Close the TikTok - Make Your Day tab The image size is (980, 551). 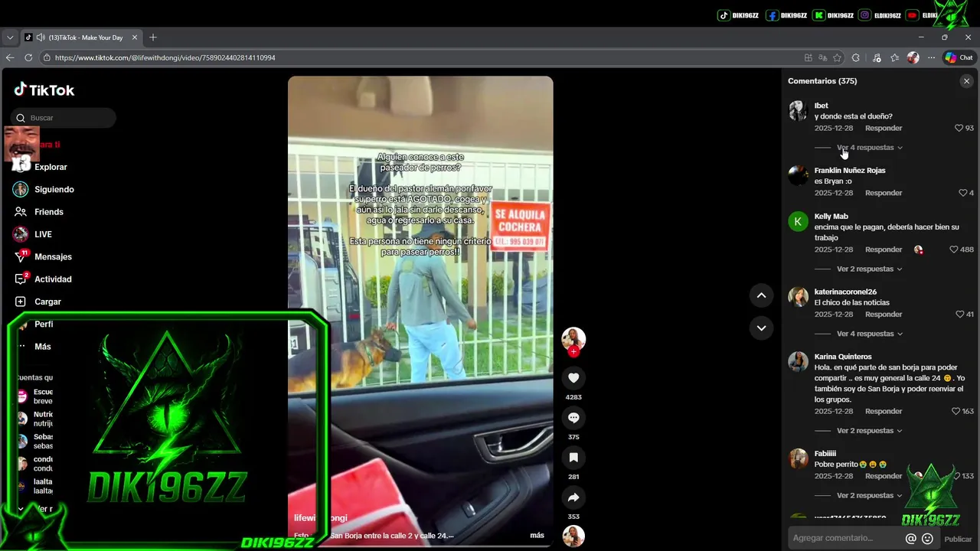[135, 37]
